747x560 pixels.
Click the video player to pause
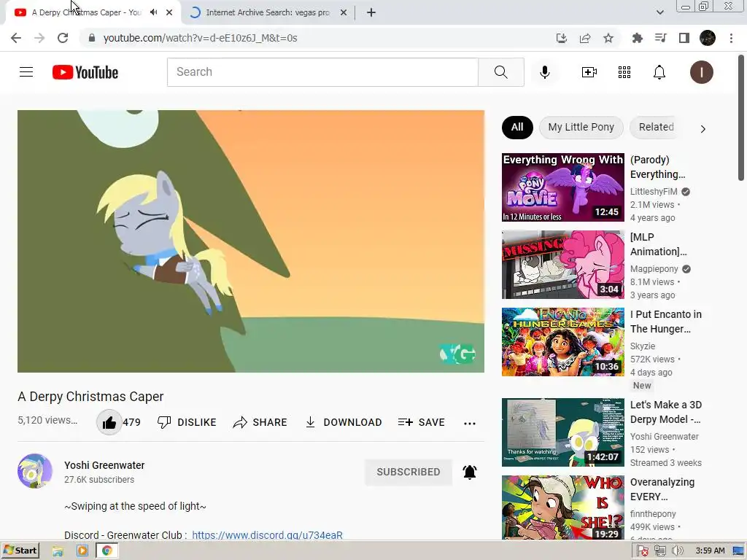click(x=251, y=241)
